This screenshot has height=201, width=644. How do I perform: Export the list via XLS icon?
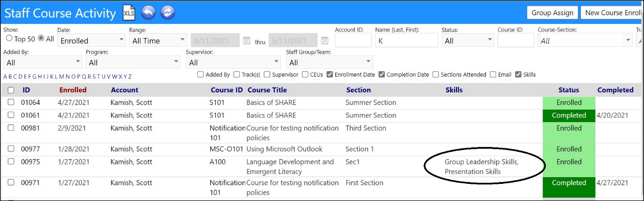pyautogui.click(x=129, y=13)
